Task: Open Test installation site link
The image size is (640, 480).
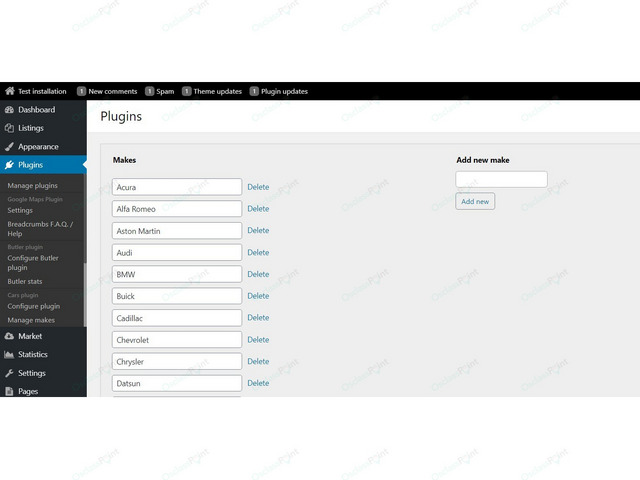Action: (42, 91)
